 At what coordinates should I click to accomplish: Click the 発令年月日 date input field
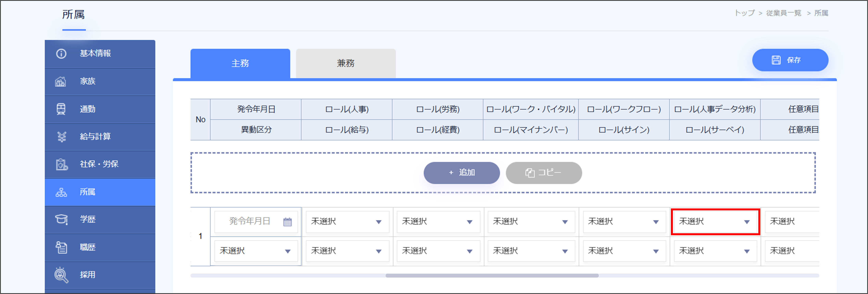point(256,222)
